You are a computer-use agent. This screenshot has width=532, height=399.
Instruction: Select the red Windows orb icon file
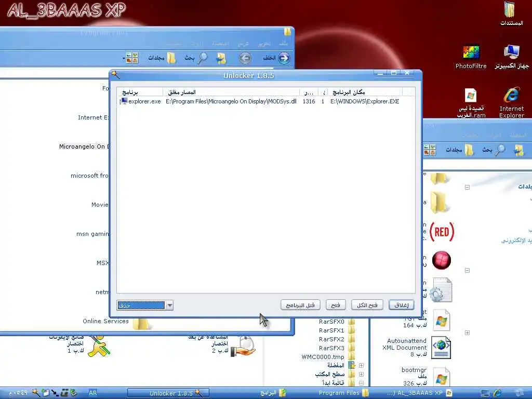pyautogui.click(x=442, y=261)
